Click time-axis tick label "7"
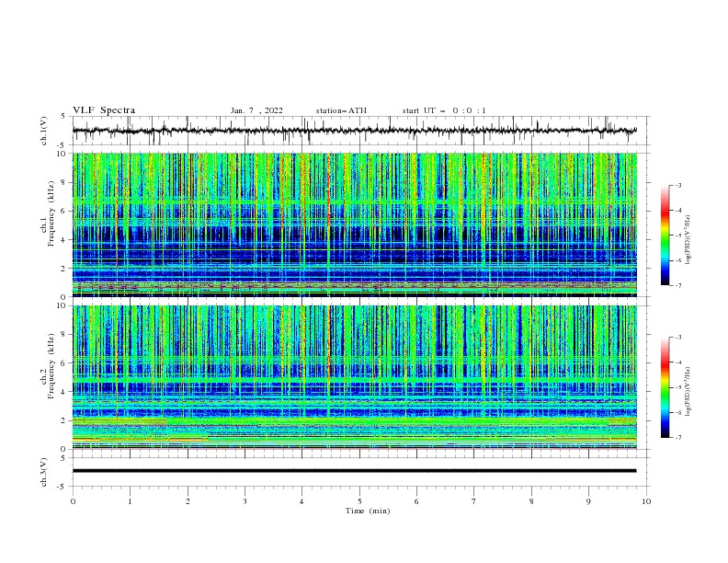This screenshot has width=728, height=563. point(474,501)
